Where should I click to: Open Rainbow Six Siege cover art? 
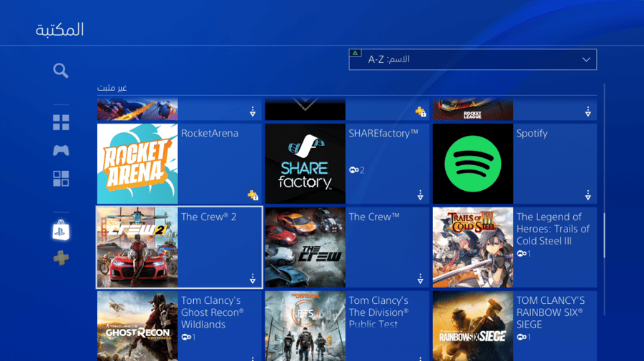click(x=473, y=326)
